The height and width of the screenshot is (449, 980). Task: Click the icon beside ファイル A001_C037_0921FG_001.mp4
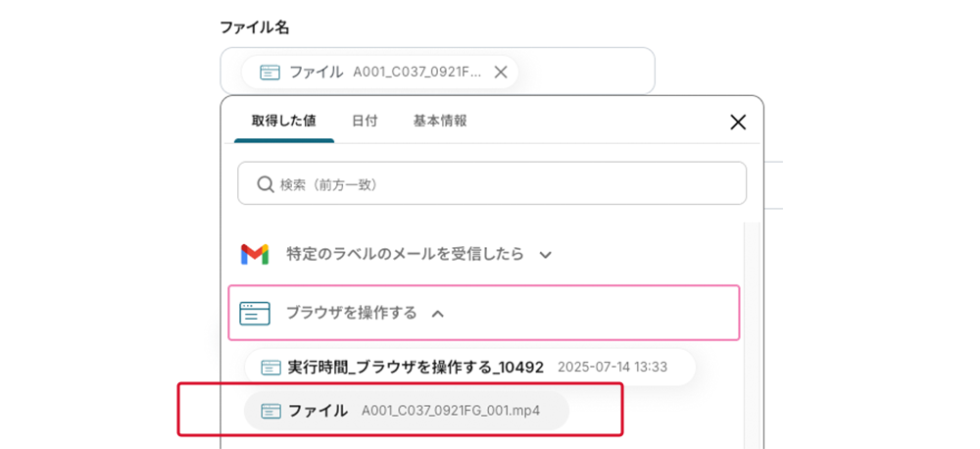pos(270,411)
